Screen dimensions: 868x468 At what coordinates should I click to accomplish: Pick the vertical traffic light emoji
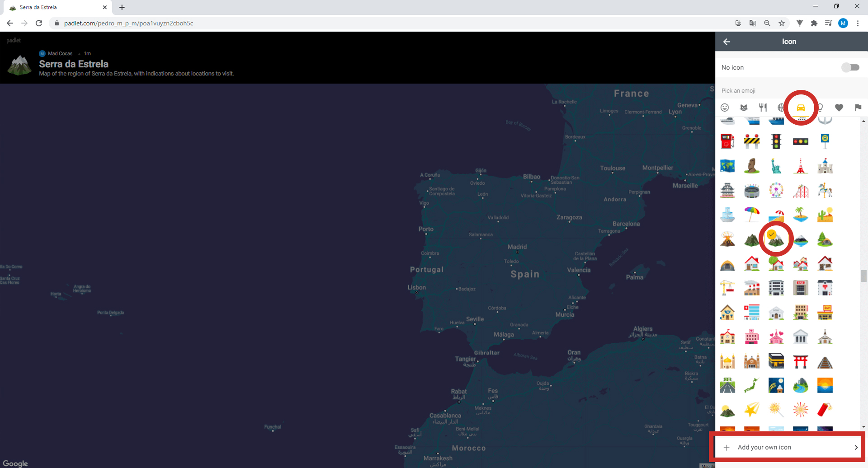click(x=776, y=141)
